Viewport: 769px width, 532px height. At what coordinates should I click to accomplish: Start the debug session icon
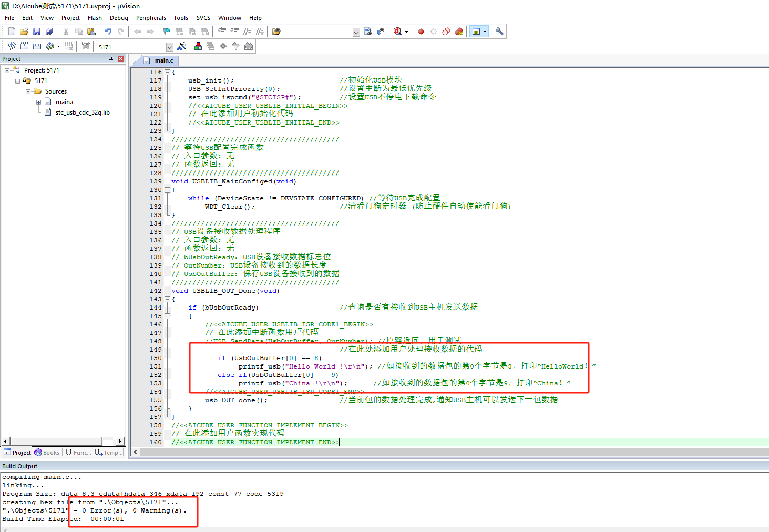pyautogui.click(x=398, y=32)
